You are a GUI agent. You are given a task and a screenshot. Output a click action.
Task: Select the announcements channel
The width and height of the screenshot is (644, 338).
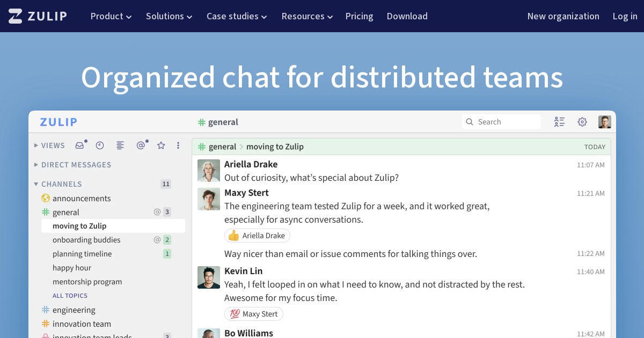82,198
